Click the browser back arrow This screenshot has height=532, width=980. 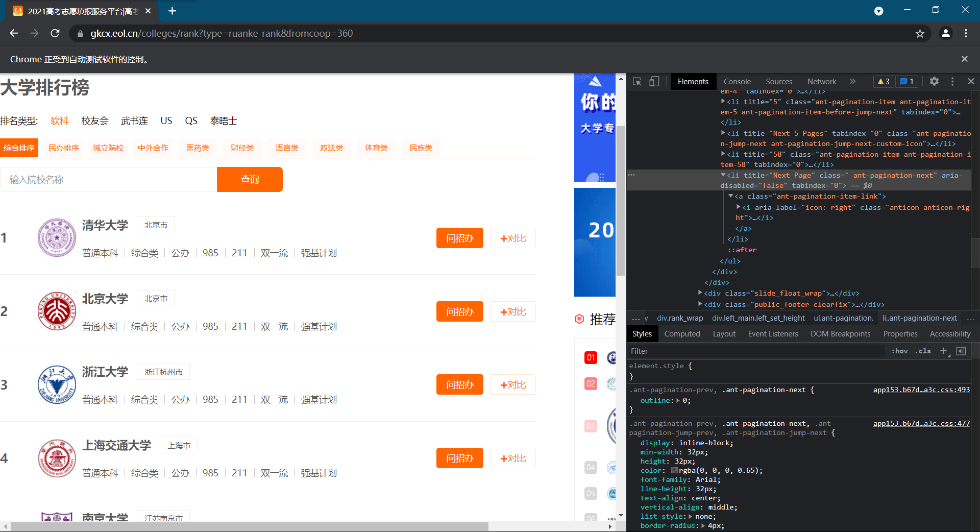click(14, 33)
